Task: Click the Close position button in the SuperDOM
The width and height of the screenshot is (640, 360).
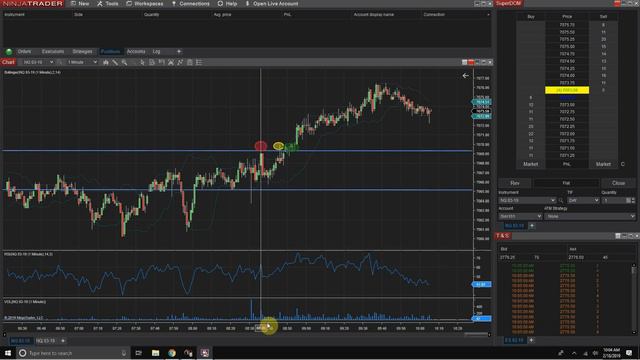Action: coord(618,183)
